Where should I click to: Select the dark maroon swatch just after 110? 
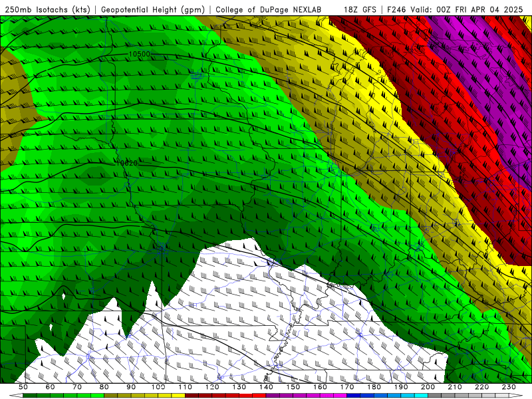pyautogui.click(x=192, y=395)
